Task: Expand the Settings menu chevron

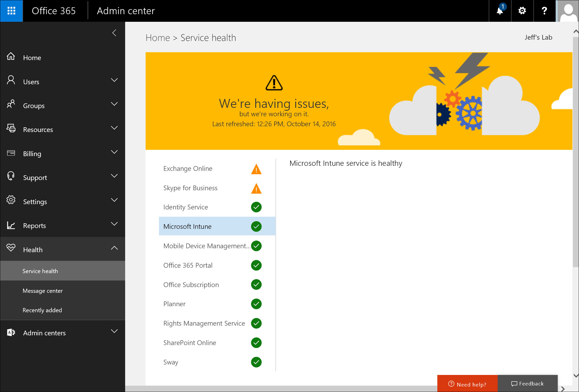Action: (114, 200)
